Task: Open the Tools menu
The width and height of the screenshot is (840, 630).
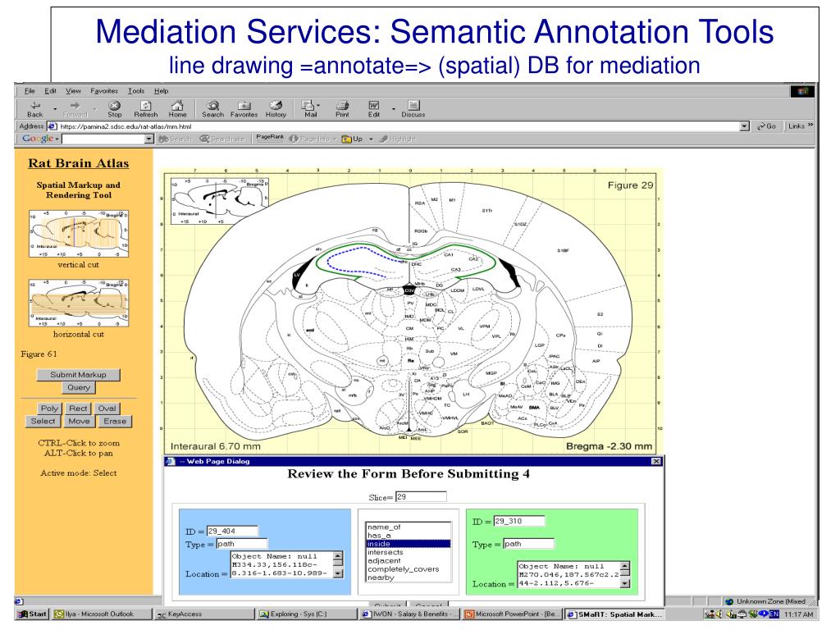Action: click(x=135, y=90)
